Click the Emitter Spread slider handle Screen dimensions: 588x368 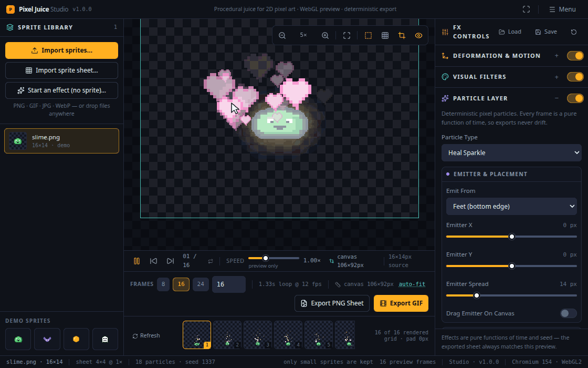pos(477,295)
